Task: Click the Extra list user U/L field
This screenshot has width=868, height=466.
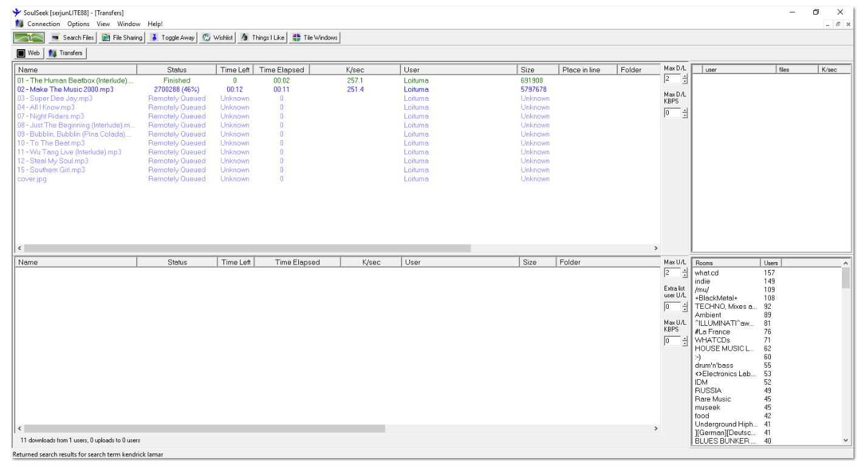Action: pyautogui.click(x=672, y=307)
